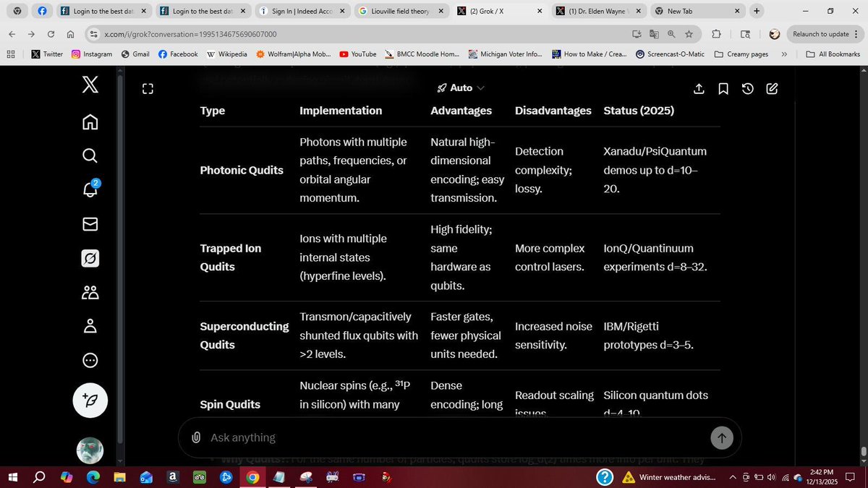View site information icon in address bar
The image size is (868, 488).
[93, 34]
